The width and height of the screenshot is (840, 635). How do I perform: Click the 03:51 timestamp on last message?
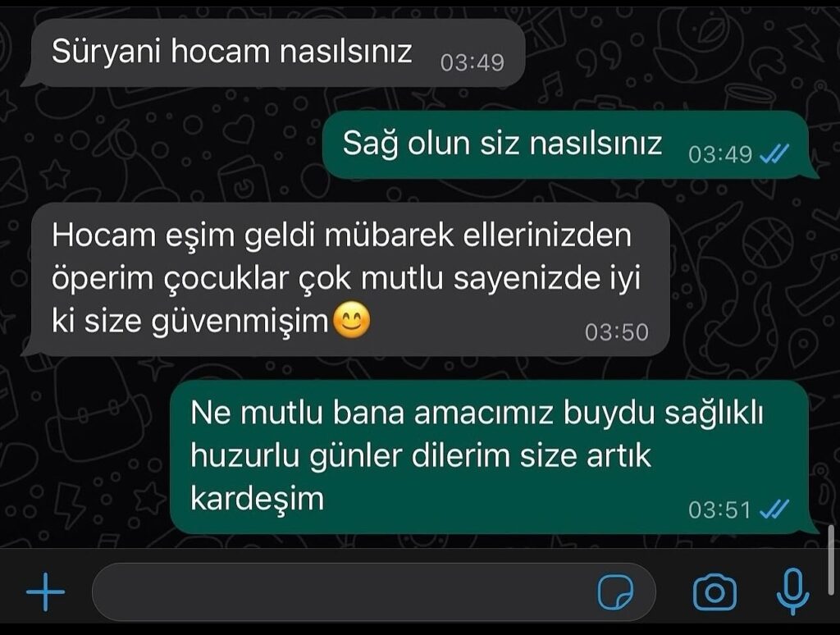719,509
